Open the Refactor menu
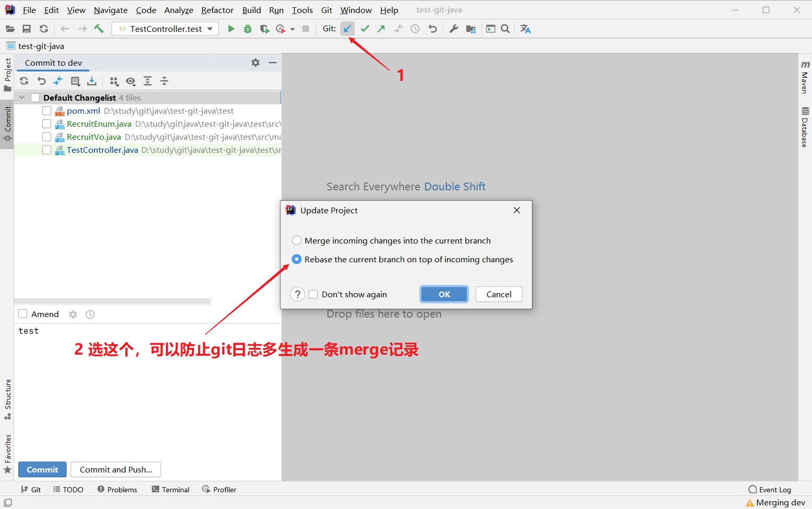 coord(217,10)
